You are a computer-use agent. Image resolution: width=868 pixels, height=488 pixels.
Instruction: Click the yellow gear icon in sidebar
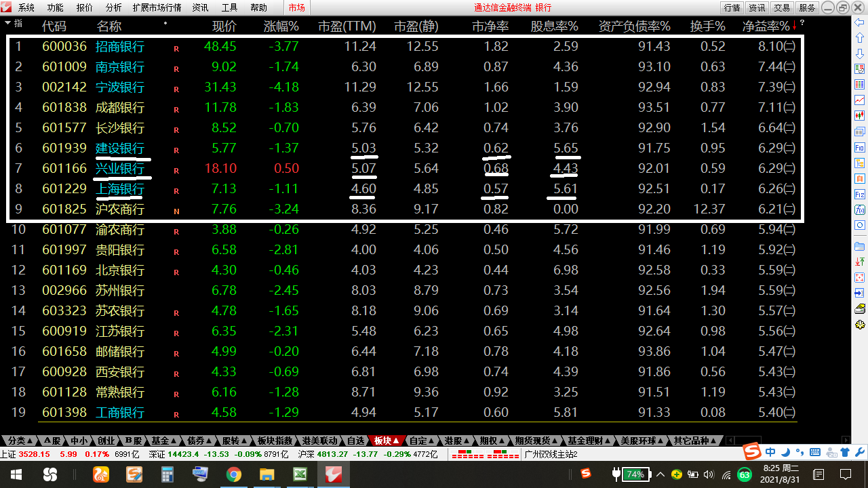pyautogui.click(x=860, y=326)
